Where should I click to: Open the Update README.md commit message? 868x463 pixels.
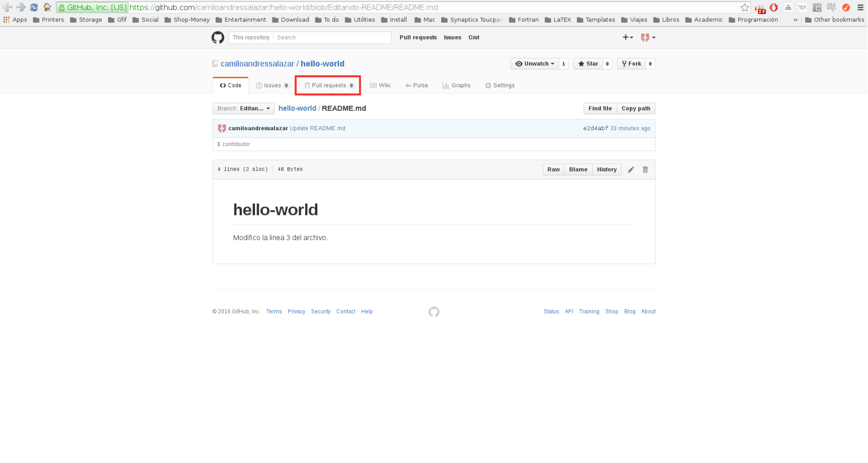(x=317, y=128)
